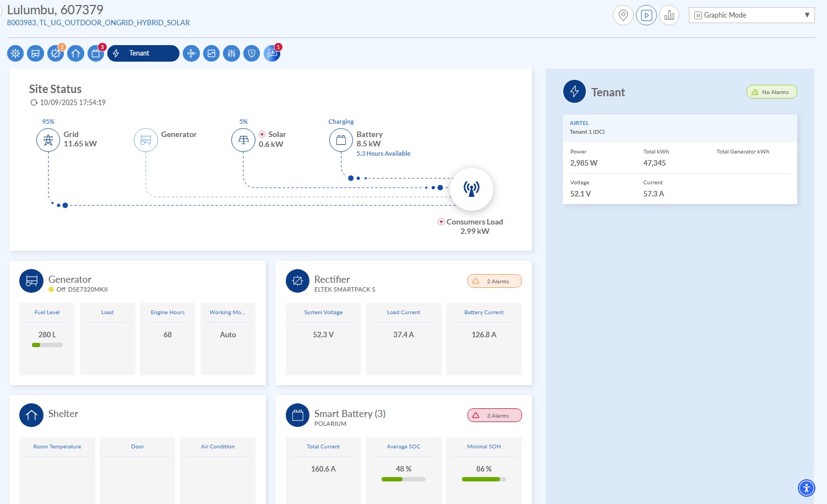Open the messages icon with 1 badge
The height and width of the screenshot is (504, 827).
271,53
